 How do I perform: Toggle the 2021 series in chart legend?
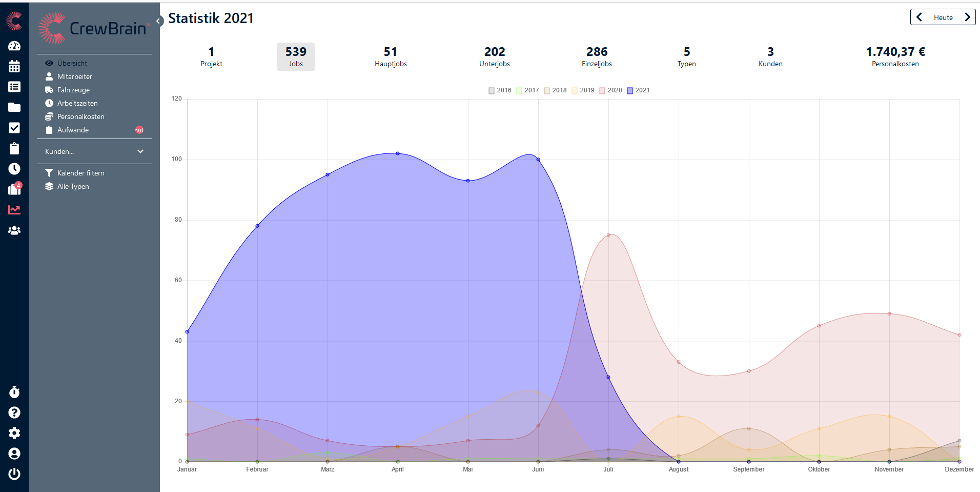[x=638, y=90]
